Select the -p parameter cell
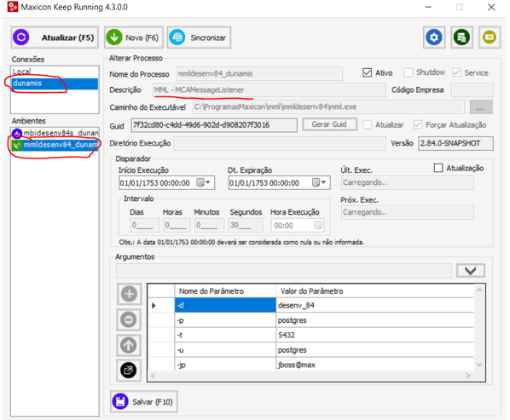Viewport: 510px width, 420px height. click(x=225, y=320)
